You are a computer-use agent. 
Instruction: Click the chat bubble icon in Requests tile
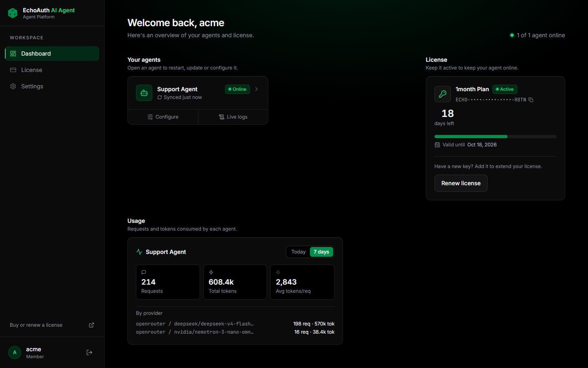coord(144,272)
